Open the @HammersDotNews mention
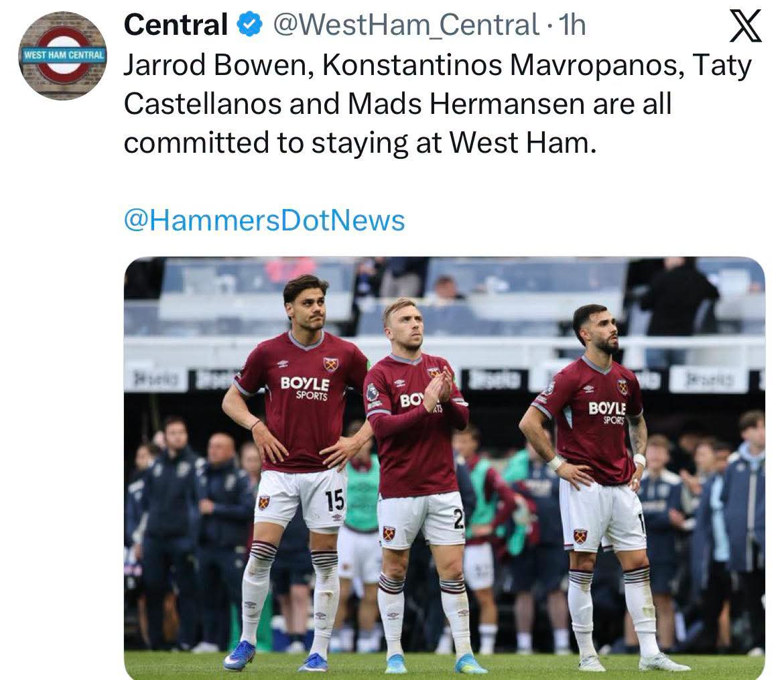This screenshot has height=680, width=784. coord(264,220)
